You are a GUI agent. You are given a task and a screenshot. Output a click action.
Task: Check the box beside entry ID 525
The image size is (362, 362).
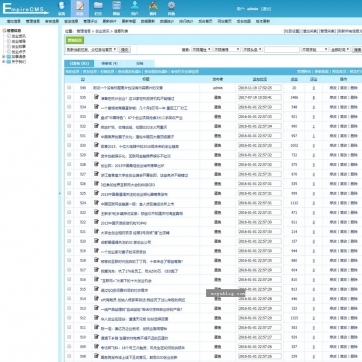pyautogui.click(x=69, y=193)
